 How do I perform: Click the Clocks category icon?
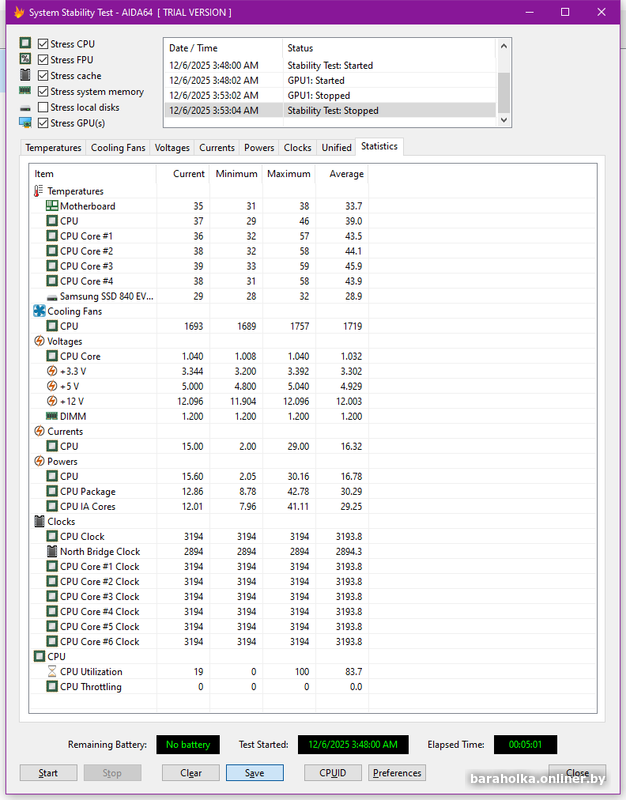click(x=39, y=521)
